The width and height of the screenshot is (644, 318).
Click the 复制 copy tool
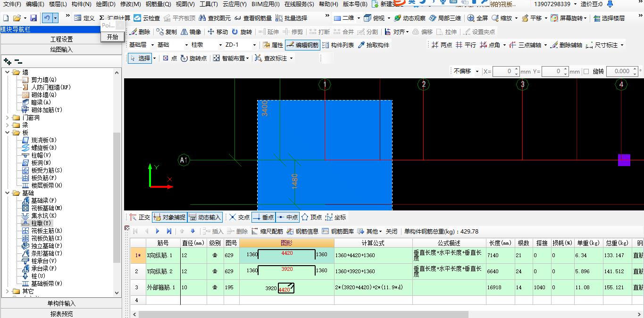pos(167,32)
